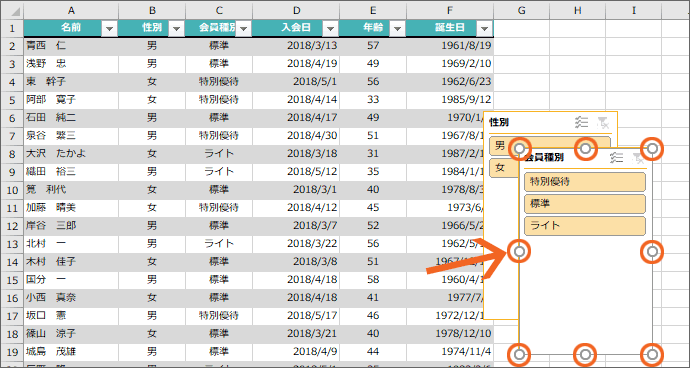
Task: Open the 会員種別 column filter dropdown
Action: [x=243, y=29]
